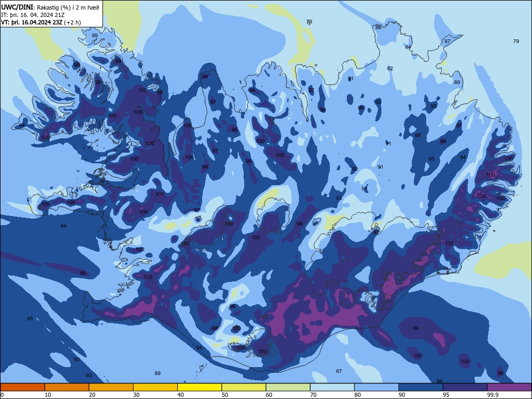Pick the above 99.9 purple legend swatch
The height and width of the screenshot is (399, 532).
(509, 387)
